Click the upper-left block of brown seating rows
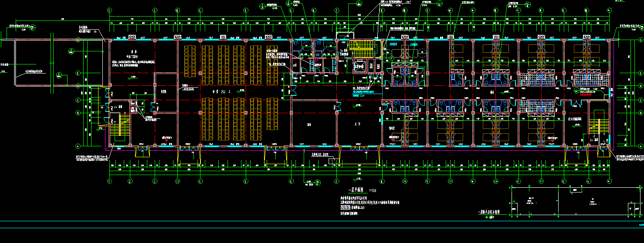The width and height of the screenshot is (644, 243). click(189, 60)
